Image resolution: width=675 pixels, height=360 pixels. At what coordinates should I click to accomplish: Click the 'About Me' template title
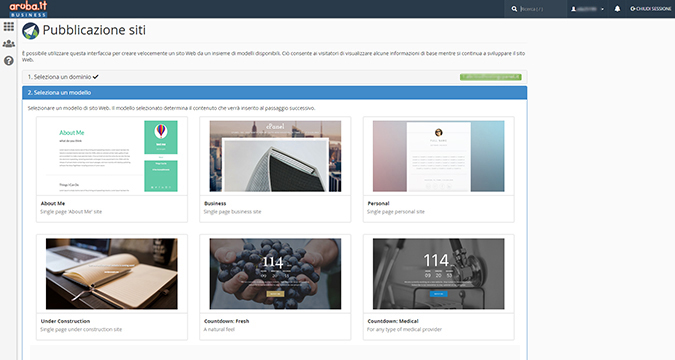pyautogui.click(x=53, y=203)
